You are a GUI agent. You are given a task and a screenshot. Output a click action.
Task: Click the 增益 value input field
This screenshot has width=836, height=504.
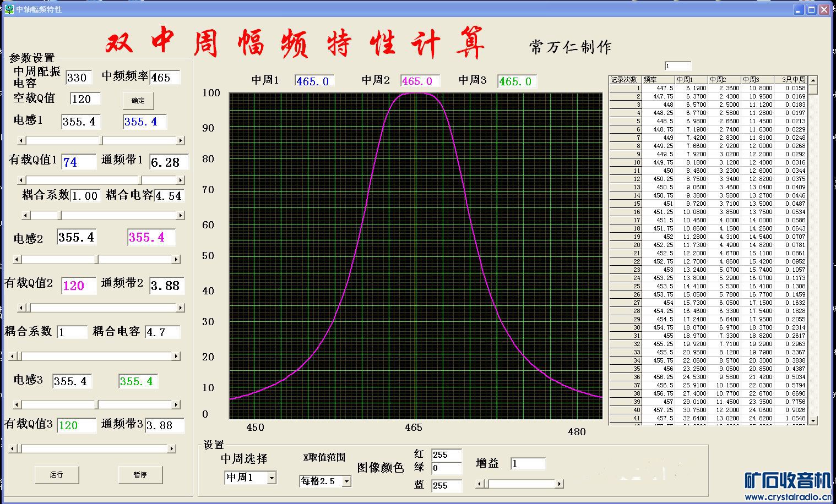coord(527,464)
